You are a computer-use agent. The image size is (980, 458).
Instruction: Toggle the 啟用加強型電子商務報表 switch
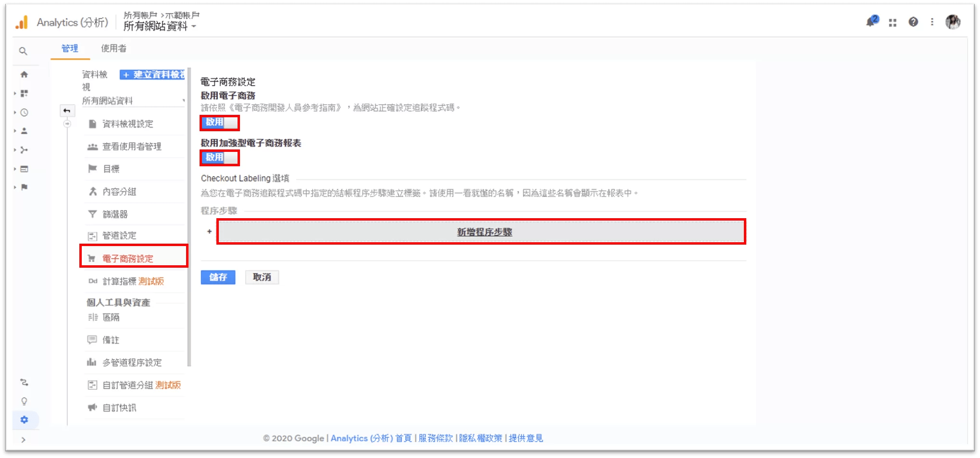pos(220,158)
